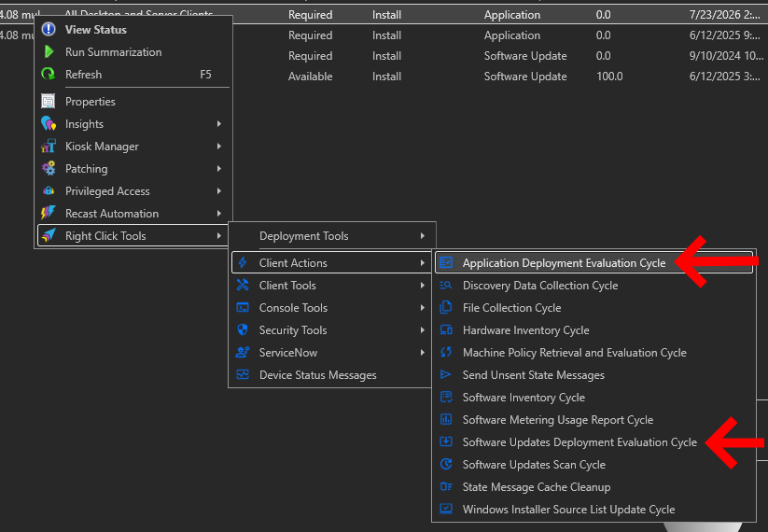Screen dimensions: 768x532
Task: Click the Patching gear icon
Action: [x=49, y=169]
